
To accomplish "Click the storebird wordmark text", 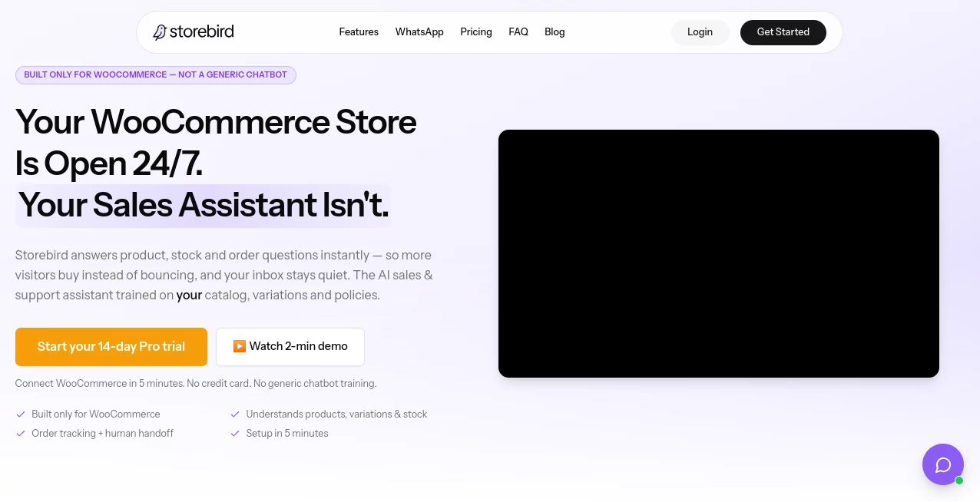I will (x=201, y=32).
